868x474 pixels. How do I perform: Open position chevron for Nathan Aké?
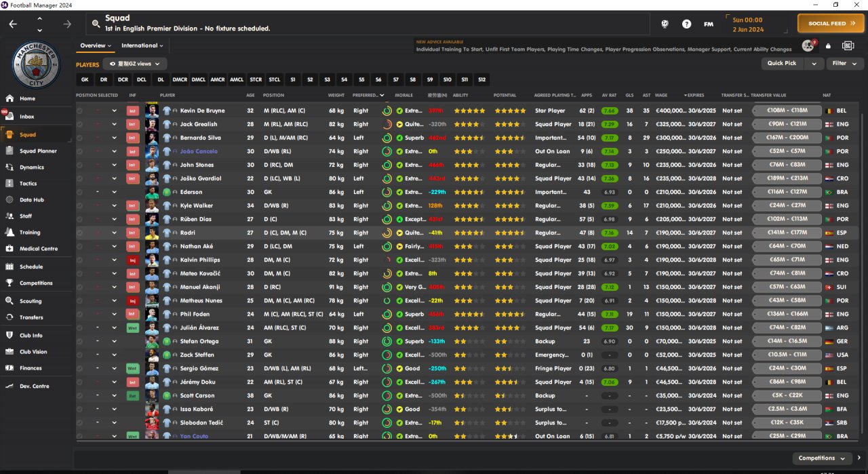pyautogui.click(x=114, y=246)
